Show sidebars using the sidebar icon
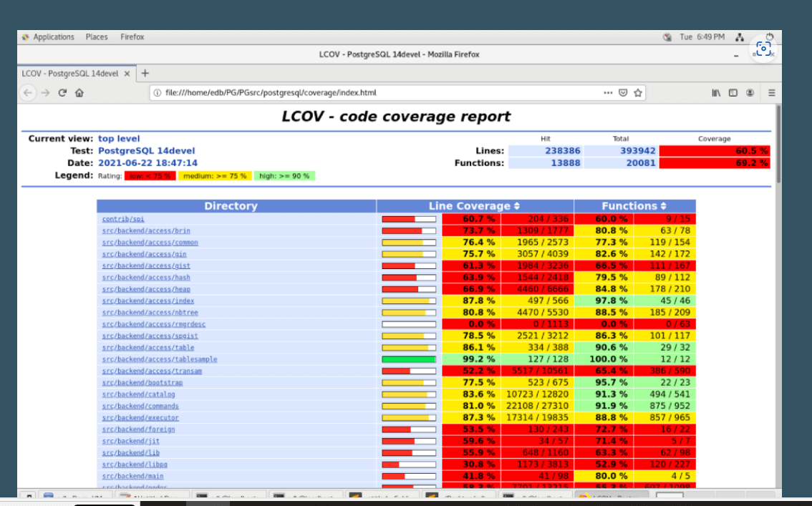The width and height of the screenshot is (812, 506). point(733,92)
